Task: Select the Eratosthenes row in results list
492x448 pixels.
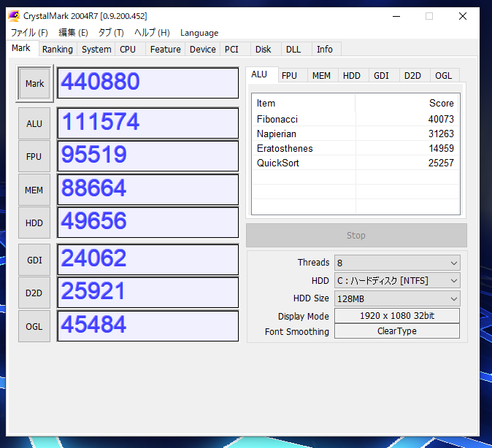Action: 355,148
